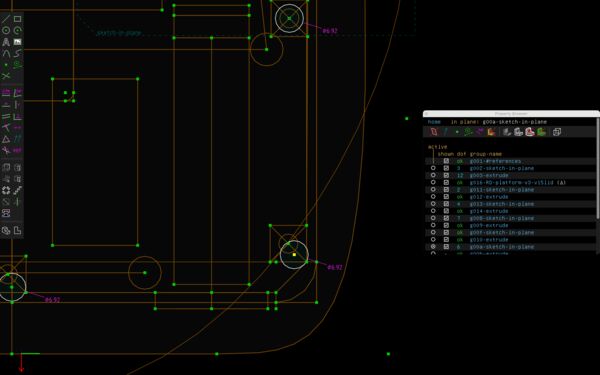Select the rectangle sketch tool

click(17, 19)
